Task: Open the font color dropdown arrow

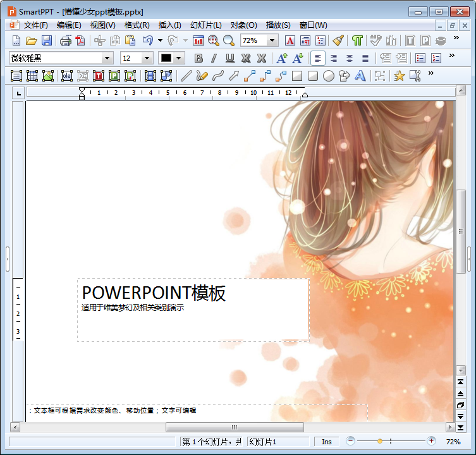Action: pos(179,58)
